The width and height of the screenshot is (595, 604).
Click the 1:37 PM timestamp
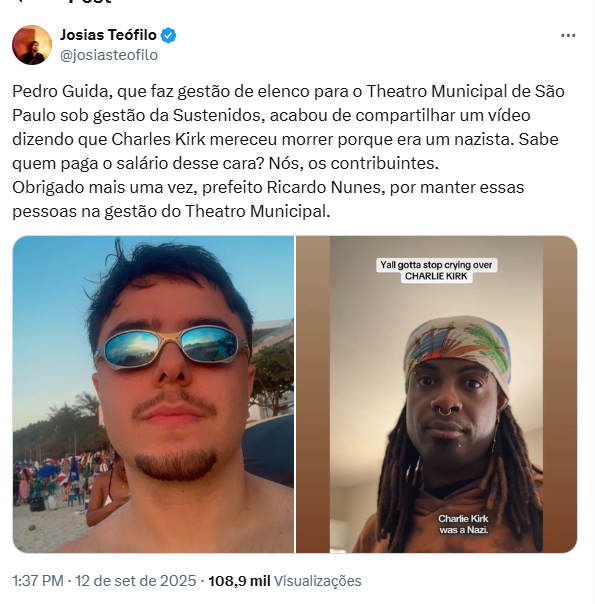(38, 581)
